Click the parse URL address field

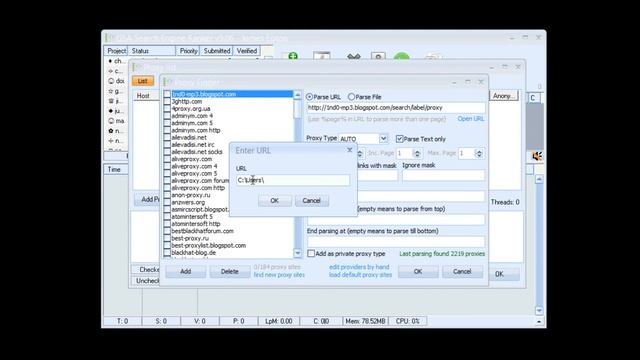396,108
